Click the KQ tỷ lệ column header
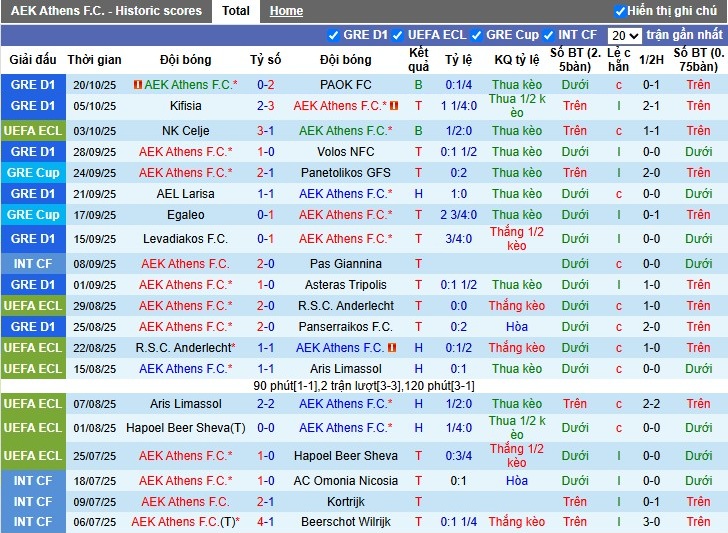The width and height of the screenshot is (728, 533). (517, 60)
